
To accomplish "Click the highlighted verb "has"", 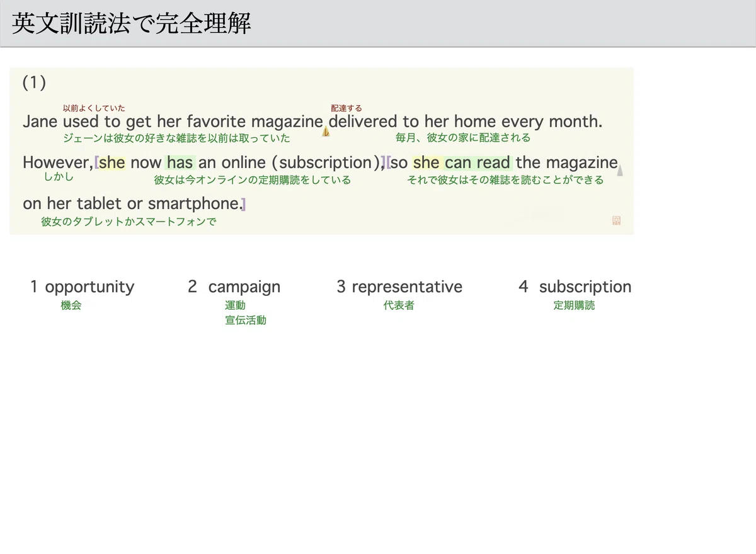I will (180, 162).
